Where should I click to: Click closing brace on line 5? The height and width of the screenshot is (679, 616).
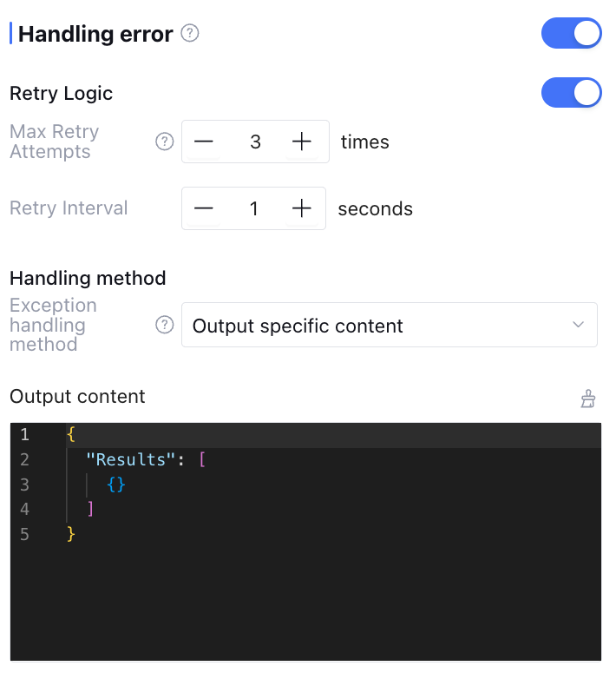71,534
